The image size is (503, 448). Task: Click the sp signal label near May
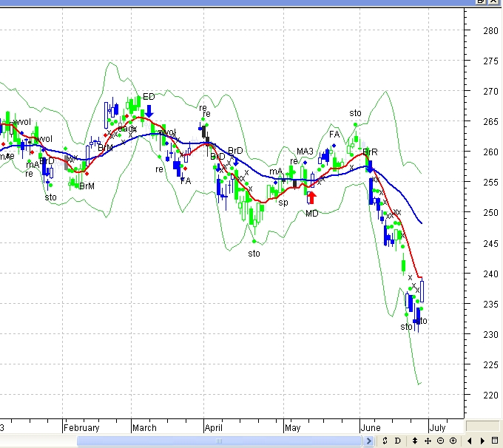click(x=283, y=202)
